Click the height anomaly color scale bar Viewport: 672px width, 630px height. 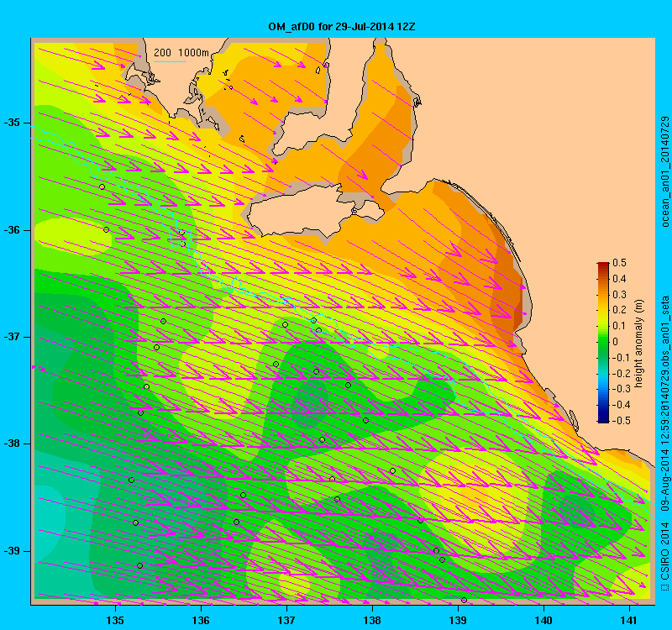(x=603, y=343)
